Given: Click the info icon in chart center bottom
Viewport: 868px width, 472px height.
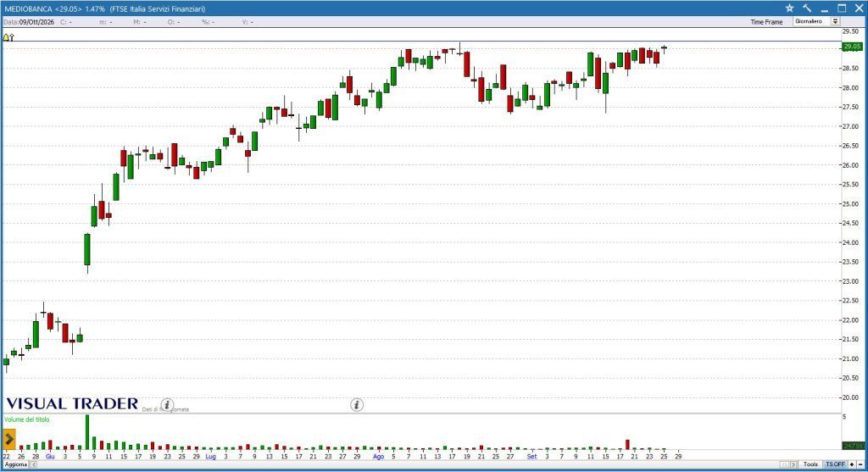Looking at the screenshot, I should pyautogui.click(x=357, y=405).
